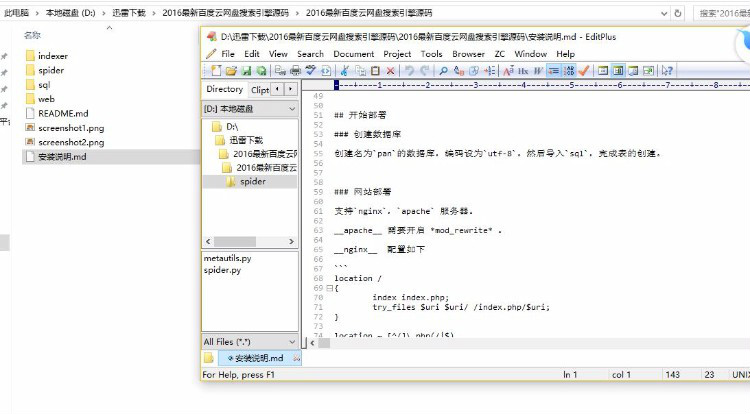This screenshot has width=750, height=414.
Task: Open Find with the magnifier icon
Action: 443,71
